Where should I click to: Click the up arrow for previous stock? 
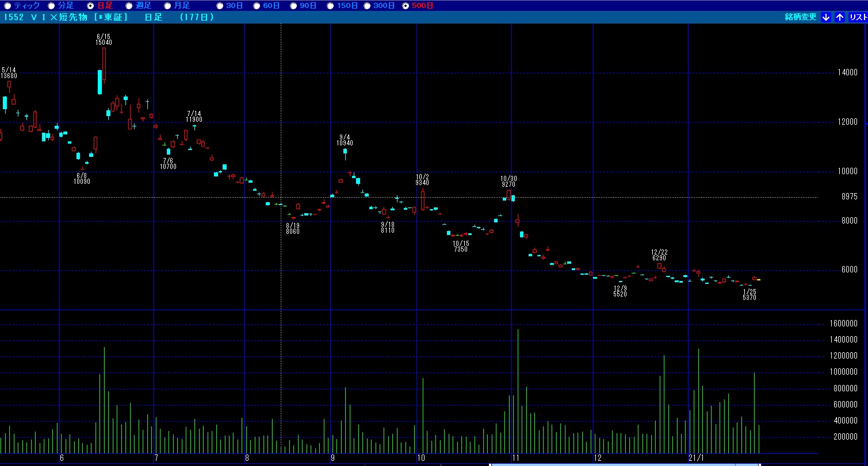click(840, 17)
